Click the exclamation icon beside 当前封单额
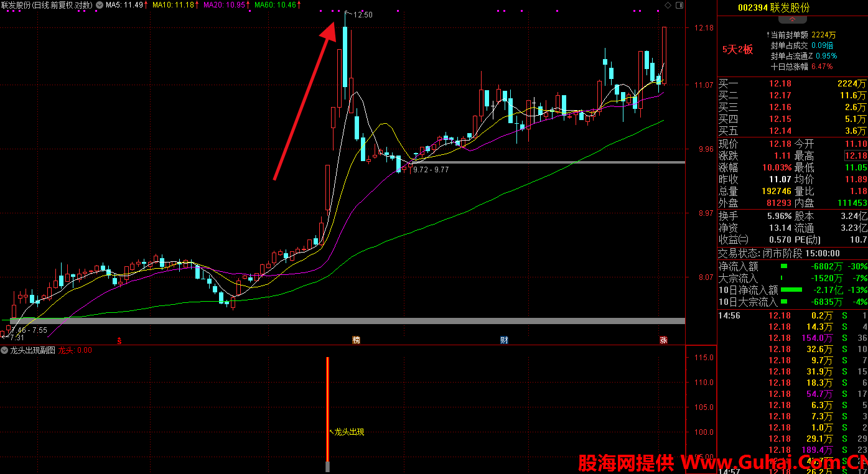This screenshot has height=474, width=868. pyautogui.click(x=767, y=35)
